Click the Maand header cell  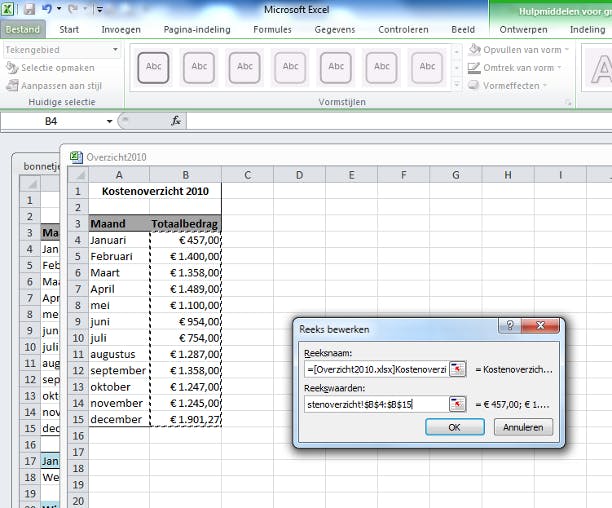pos(119,224)
